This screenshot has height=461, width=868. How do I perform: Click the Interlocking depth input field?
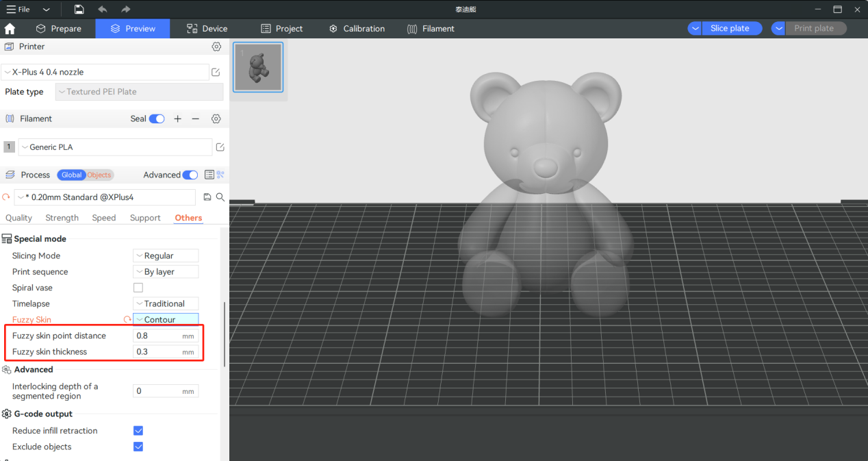166,391
